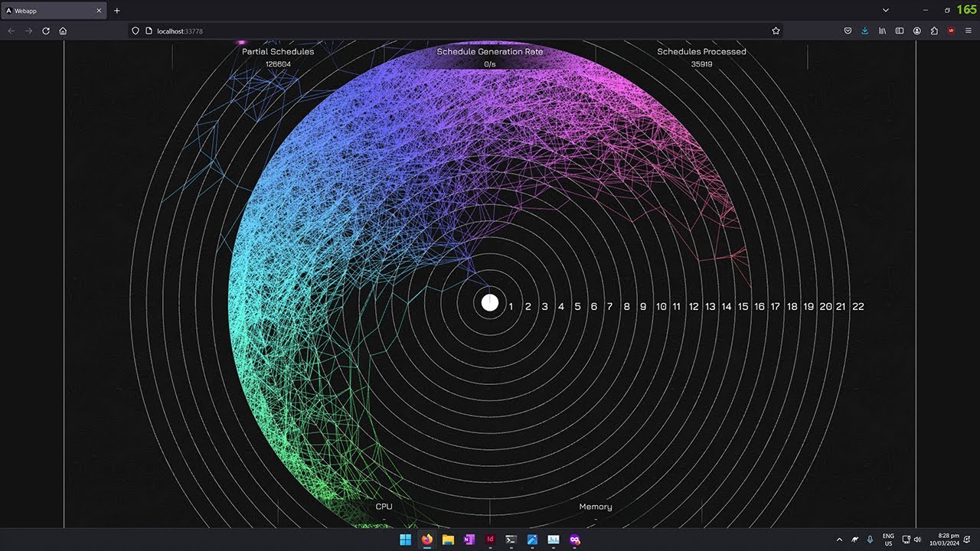Go back to the previous page
Image resolution: width=980 pixels, height=551 pixels.
point(11,31)
